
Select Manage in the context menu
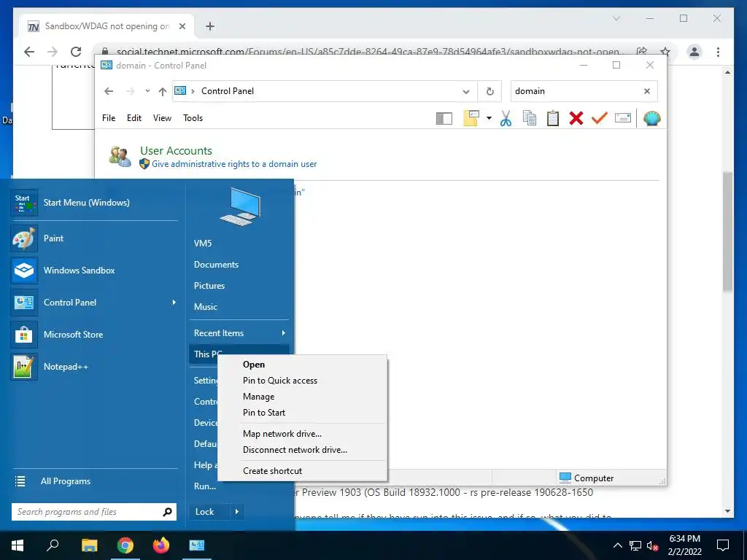click(302, 397)
